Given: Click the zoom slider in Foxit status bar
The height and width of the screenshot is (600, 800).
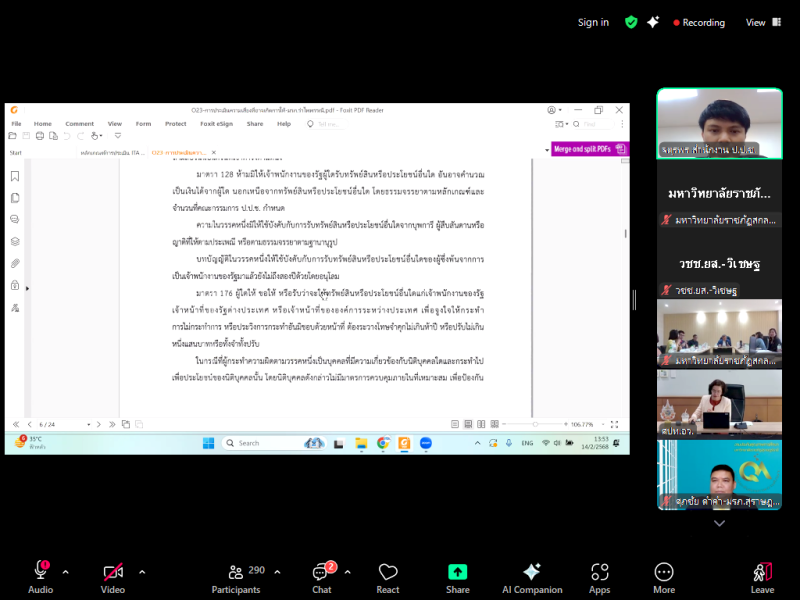Looking at the screenshot, I should (x=538, y=424).
